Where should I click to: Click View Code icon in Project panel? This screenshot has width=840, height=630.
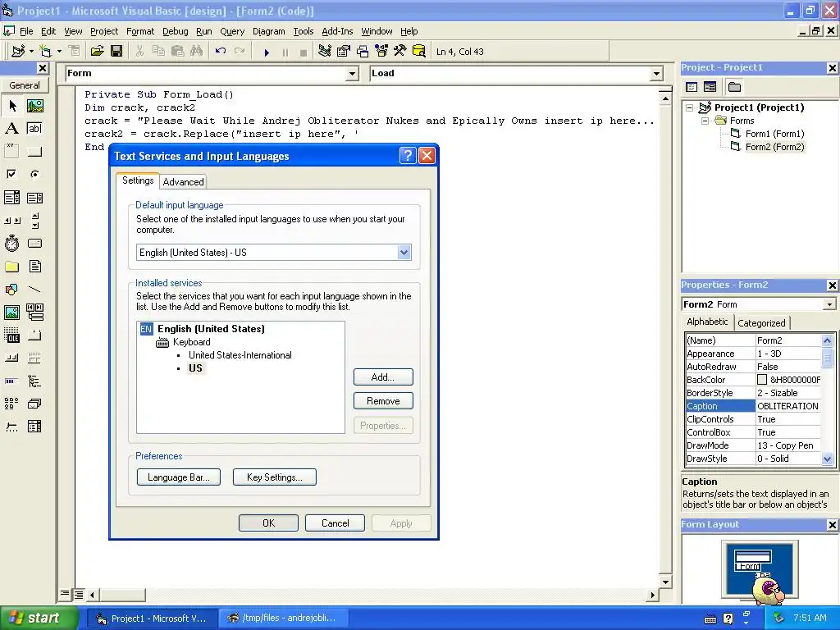coord(692,87)
